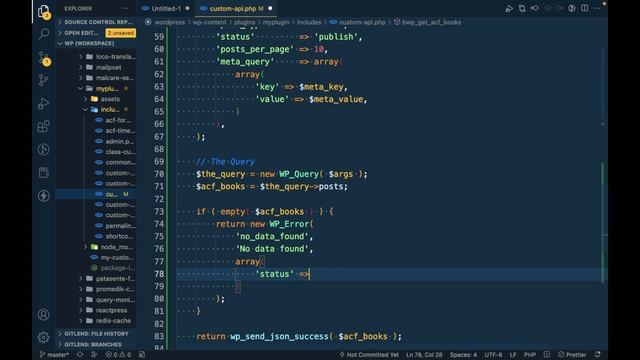Open editor more actions ellipsis
Screen dimensions: 640x360
(597, 9)
